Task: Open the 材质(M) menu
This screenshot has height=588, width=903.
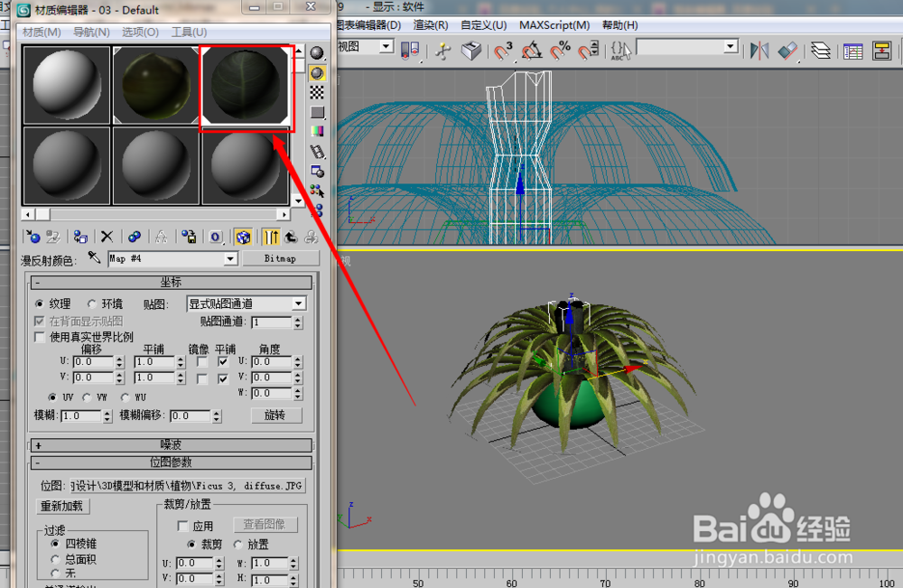Action: tap(42, 33)
